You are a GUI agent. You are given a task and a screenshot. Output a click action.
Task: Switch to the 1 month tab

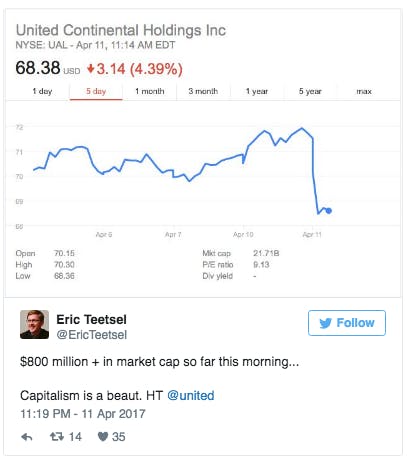pyautogui.click(x=150, y=91)
